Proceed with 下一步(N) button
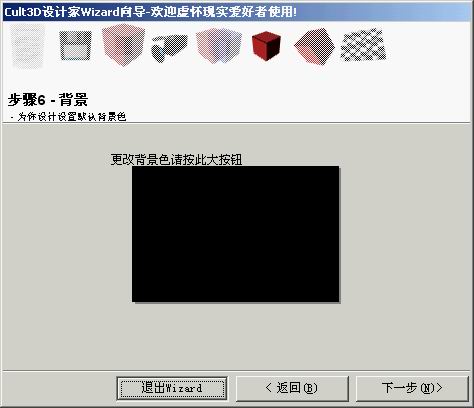Screen dimensions: 474x408 click(412, 388)
